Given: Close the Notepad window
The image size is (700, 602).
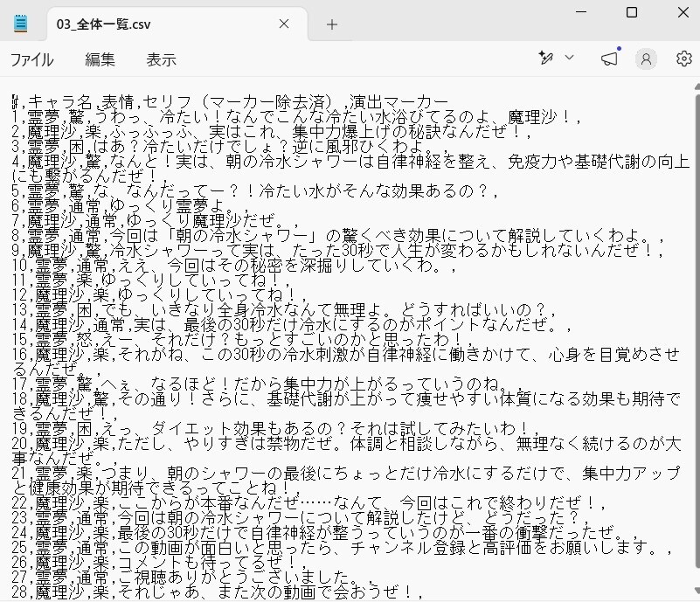Looking at the screenshot, I should [683, 12].
